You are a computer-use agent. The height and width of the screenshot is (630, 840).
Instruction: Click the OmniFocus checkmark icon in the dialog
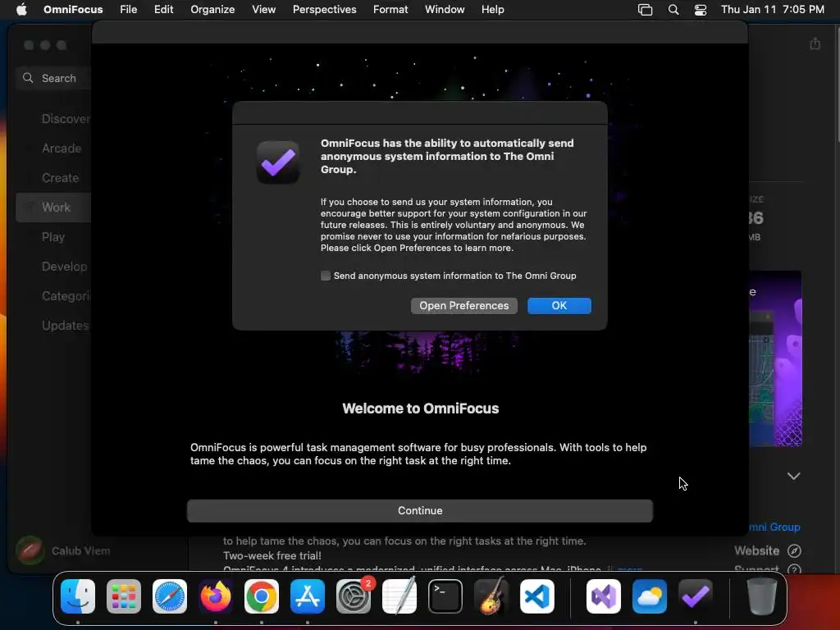pos(277,162)
